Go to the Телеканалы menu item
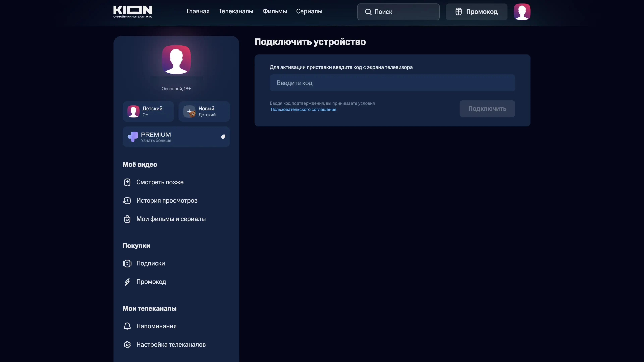This screenshot has height=362, width=644. [x=236, y=11]
